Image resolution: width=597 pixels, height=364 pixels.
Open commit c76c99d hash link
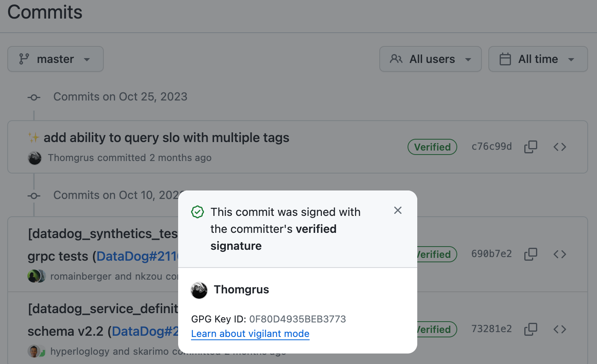[x=492, y=146]
